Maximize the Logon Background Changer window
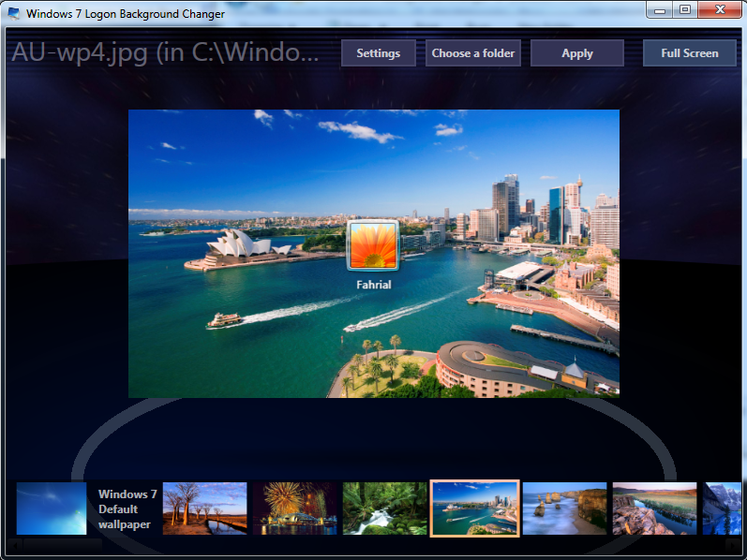 point(685,10)
